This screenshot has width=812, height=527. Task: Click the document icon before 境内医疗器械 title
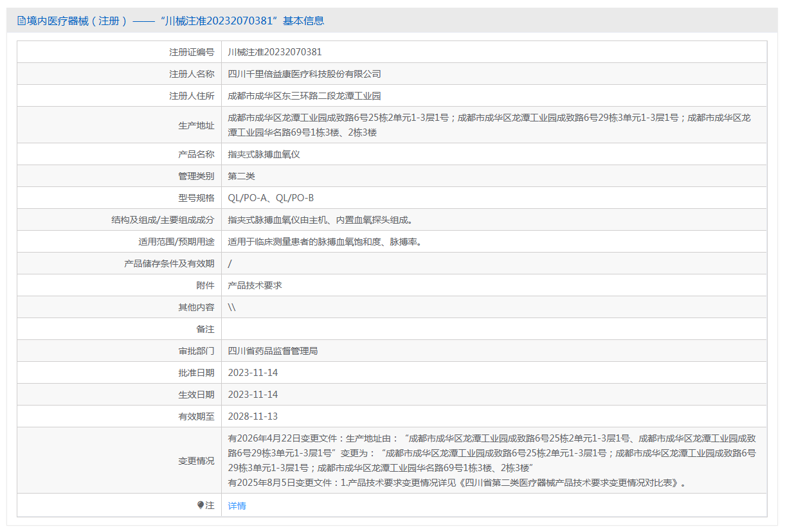pyautogui.click(x=21, y=21)
